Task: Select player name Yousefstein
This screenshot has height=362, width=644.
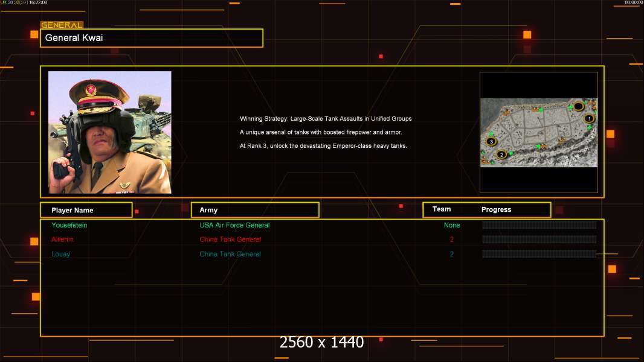Action: click(69, 225)
